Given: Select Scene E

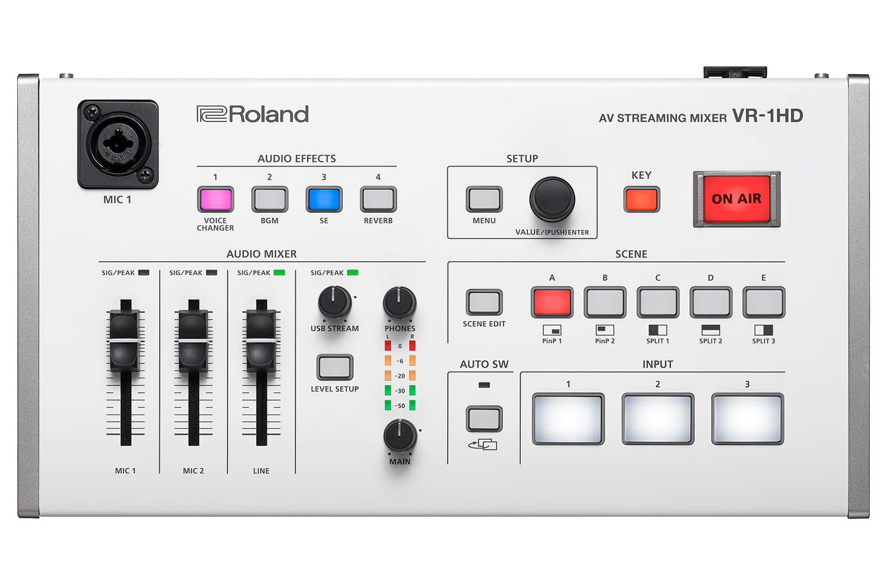Looking at the screenshot, I should click(763, 301).
